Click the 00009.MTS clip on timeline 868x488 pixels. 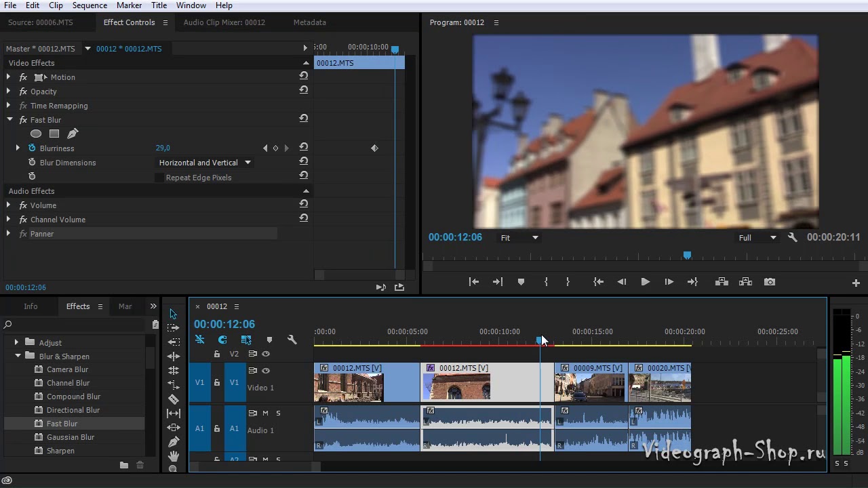click(x=591, y=383)
